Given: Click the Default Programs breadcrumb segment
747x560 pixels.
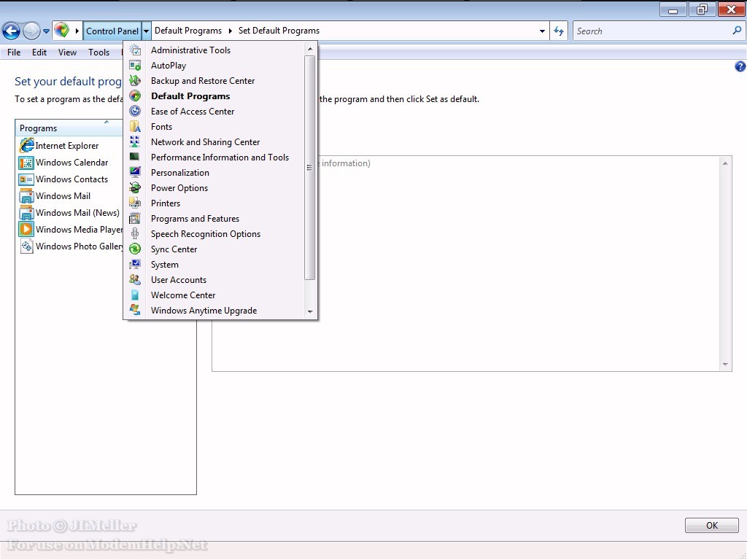Looking at the screenshot, I should (188, 31).
